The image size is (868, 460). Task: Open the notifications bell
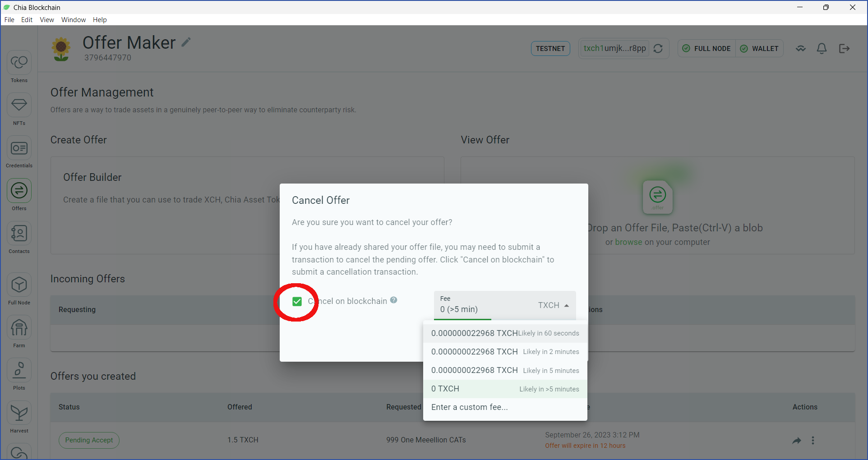(x=822, y=48)
